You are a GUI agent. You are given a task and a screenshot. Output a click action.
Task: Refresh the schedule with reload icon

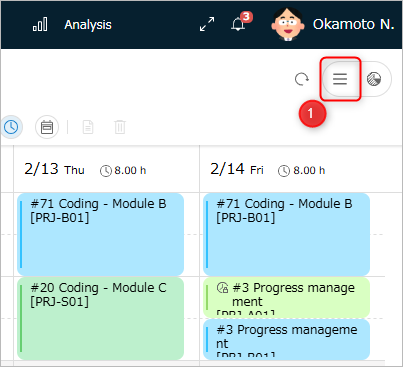click(302, 79)
